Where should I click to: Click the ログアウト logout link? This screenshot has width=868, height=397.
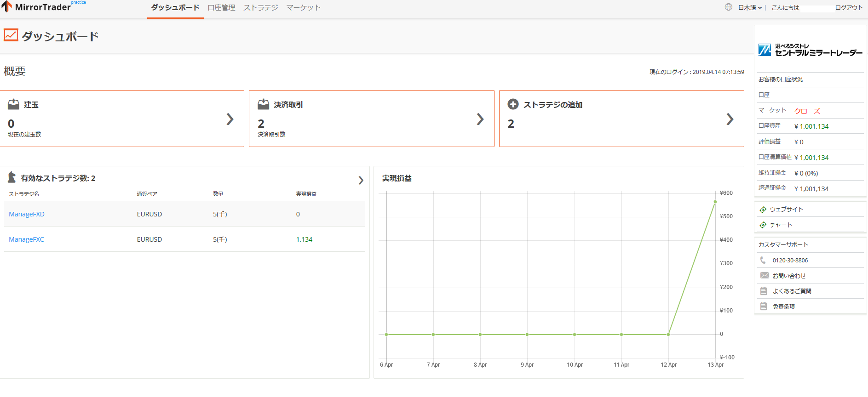point(849,7)
